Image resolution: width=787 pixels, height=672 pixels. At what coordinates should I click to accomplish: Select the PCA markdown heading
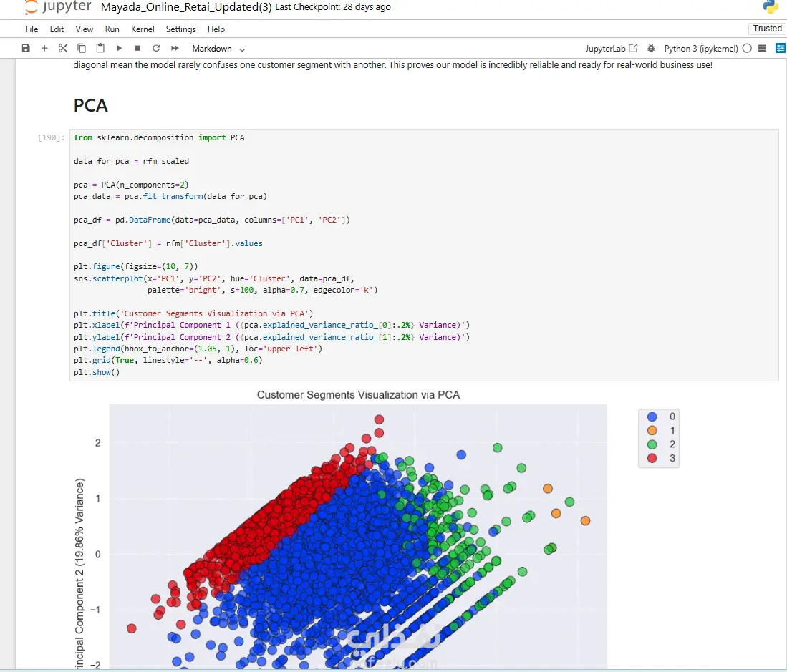(x=90, y=105)
